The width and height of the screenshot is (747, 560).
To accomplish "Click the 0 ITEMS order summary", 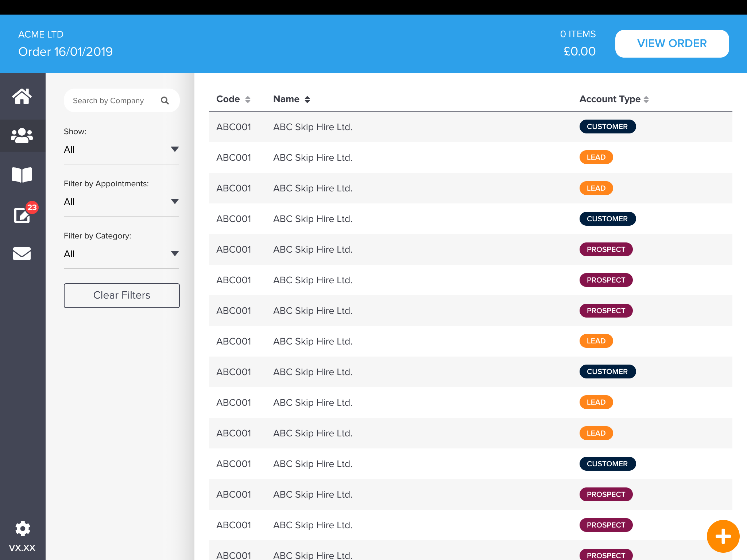I will [578, 34].
